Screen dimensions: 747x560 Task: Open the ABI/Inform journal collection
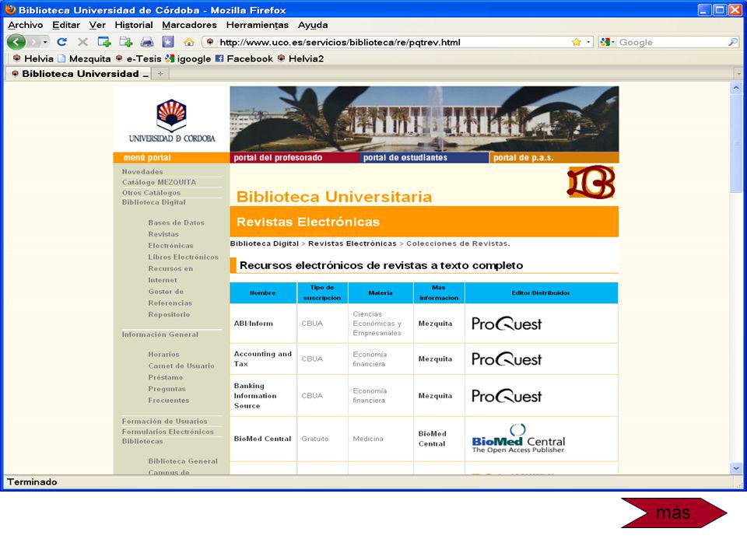point(254,324)
